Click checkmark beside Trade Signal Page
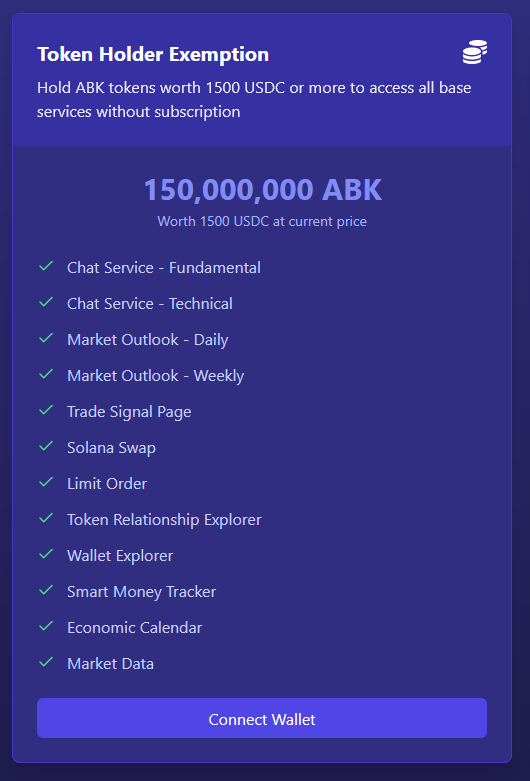 46,410
